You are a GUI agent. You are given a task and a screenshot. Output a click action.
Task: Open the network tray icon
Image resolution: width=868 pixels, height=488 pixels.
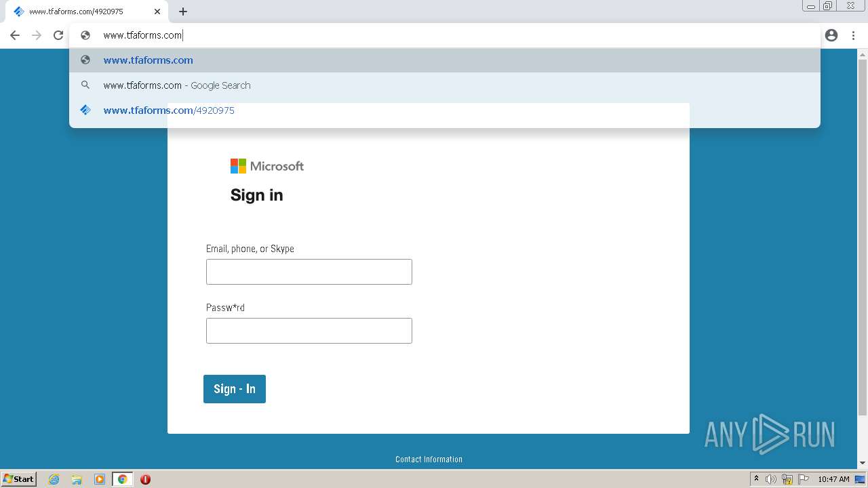coord(787,479)
